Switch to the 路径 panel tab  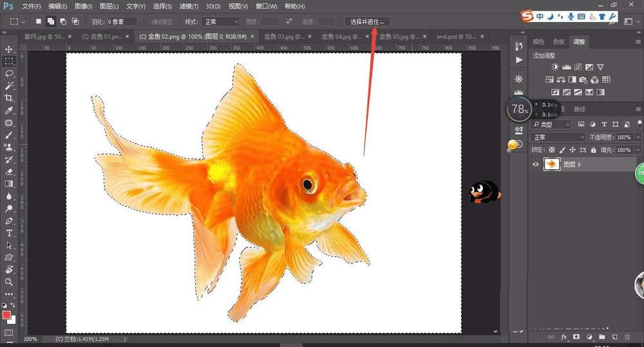tap(579, 109)
